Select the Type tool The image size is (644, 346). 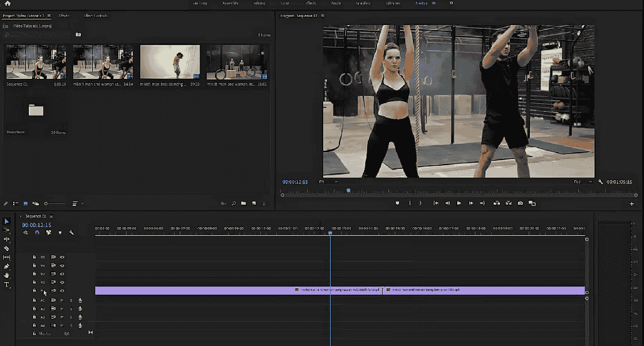tap(7, 285)
